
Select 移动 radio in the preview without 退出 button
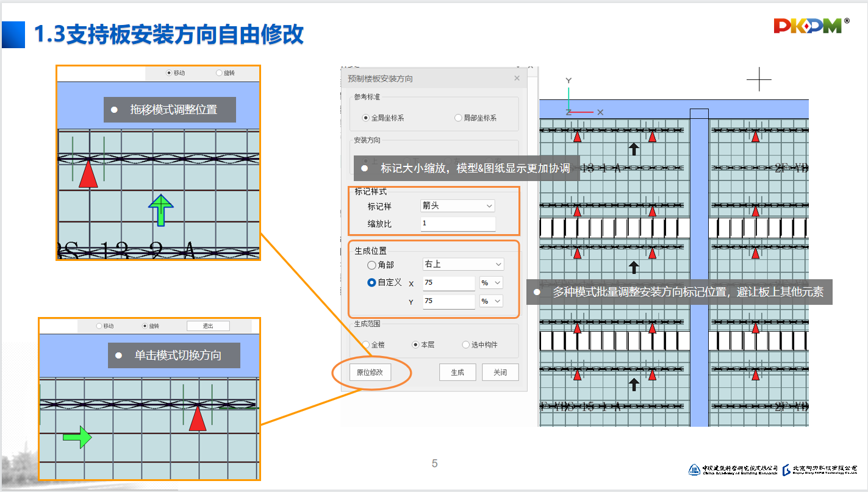pyautogui.click(x=170, y=73)
